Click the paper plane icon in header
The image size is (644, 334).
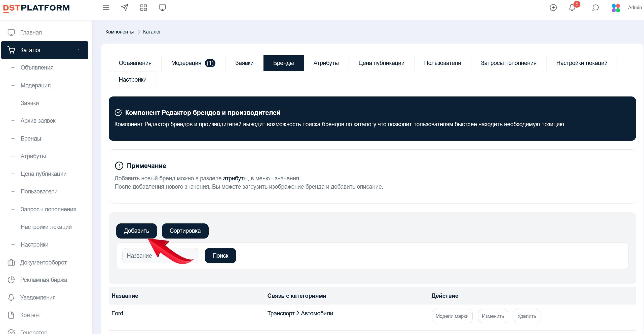[125, 8]
